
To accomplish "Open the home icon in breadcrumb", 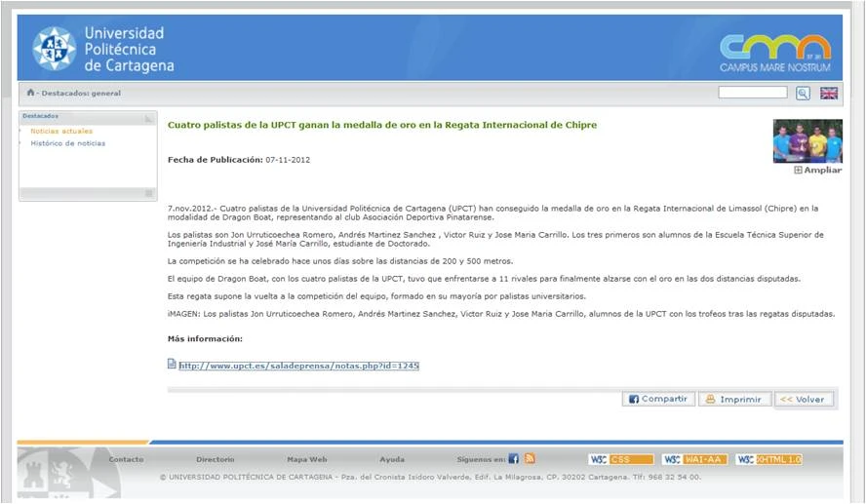I will click(x=30, y=93).
